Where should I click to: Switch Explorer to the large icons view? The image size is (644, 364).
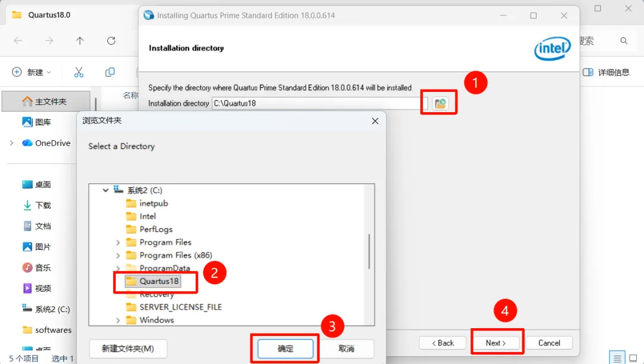coord(633,358)
